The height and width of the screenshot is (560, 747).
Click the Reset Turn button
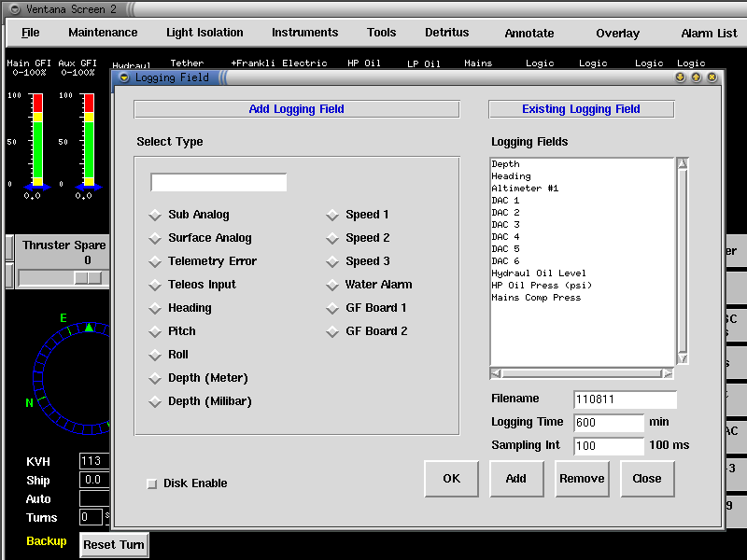coord(114,545)
